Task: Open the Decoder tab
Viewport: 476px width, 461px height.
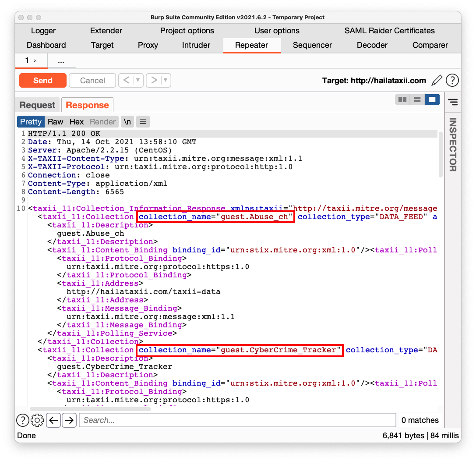Action: tap(372, 45)
